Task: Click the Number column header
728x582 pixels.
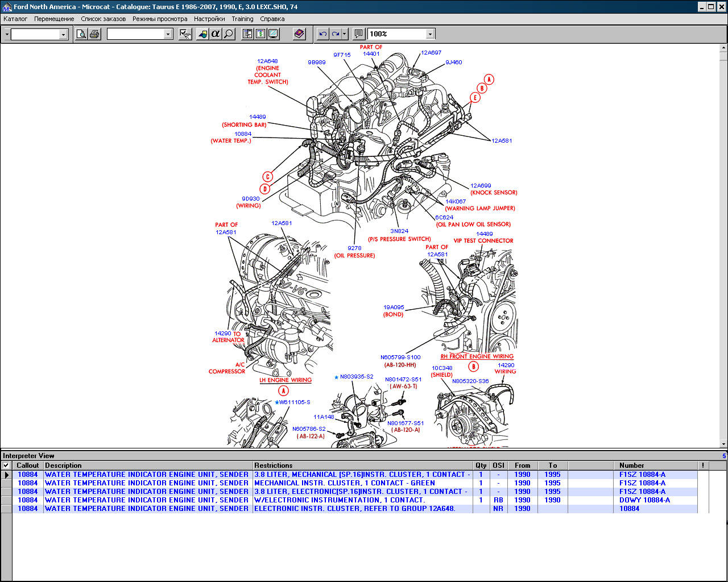Action: point(631,465)
